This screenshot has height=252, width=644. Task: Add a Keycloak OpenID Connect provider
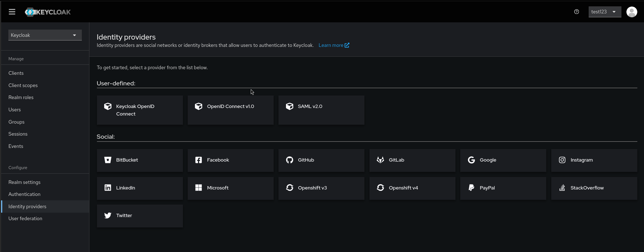click(140, 110)
